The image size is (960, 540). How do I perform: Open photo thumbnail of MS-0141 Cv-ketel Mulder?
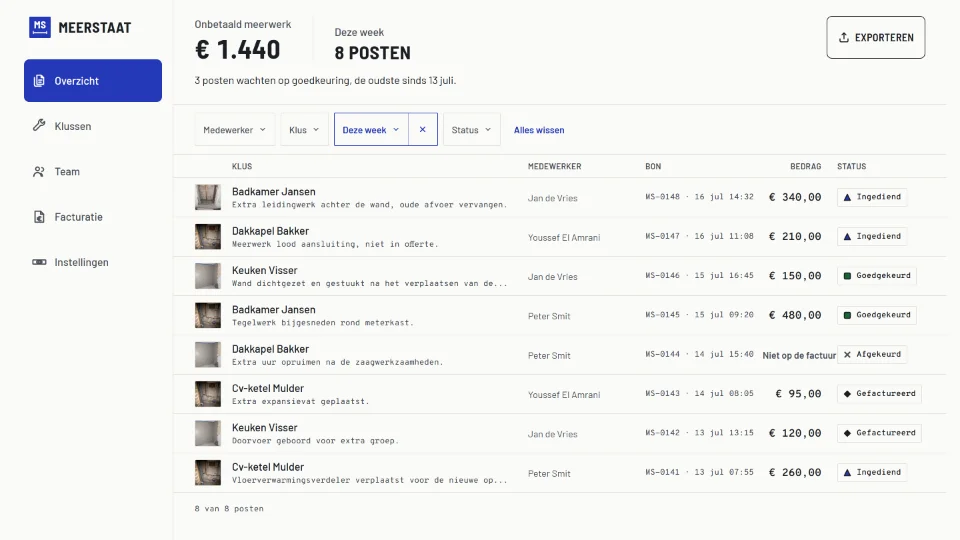[x=208, y=473]
